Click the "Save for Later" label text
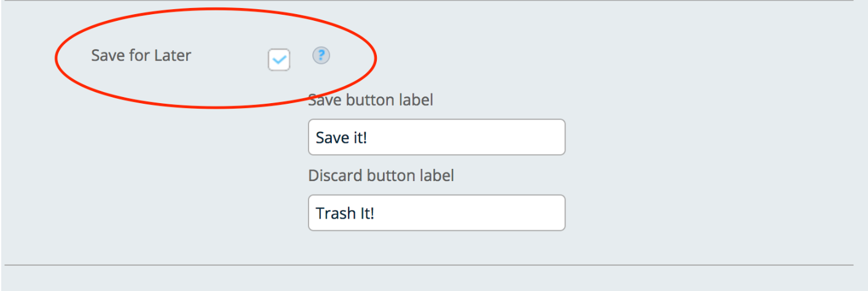 coord(141,55)
